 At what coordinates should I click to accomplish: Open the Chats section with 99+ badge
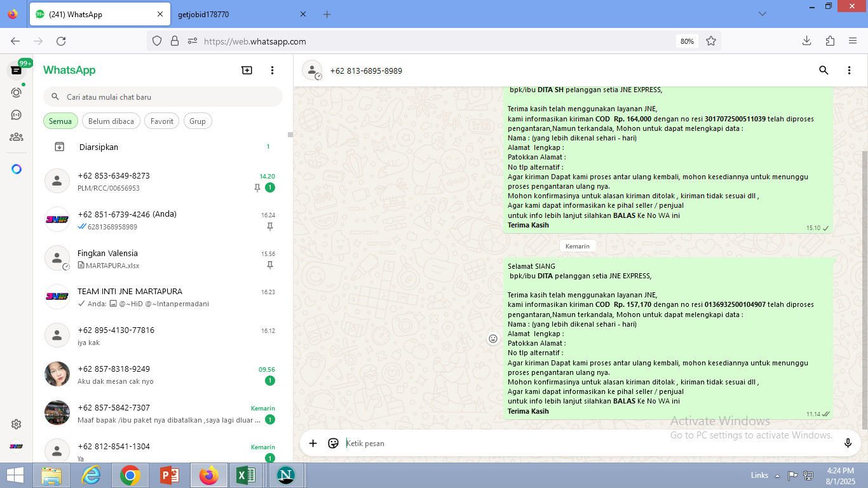pyautogui.click(x=17, y=70)
